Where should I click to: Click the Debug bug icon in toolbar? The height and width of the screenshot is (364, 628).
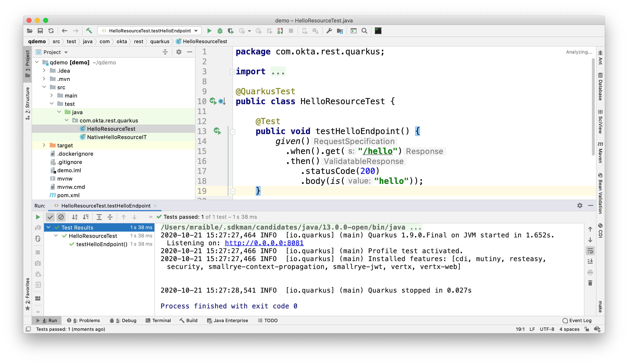[220, 31]
